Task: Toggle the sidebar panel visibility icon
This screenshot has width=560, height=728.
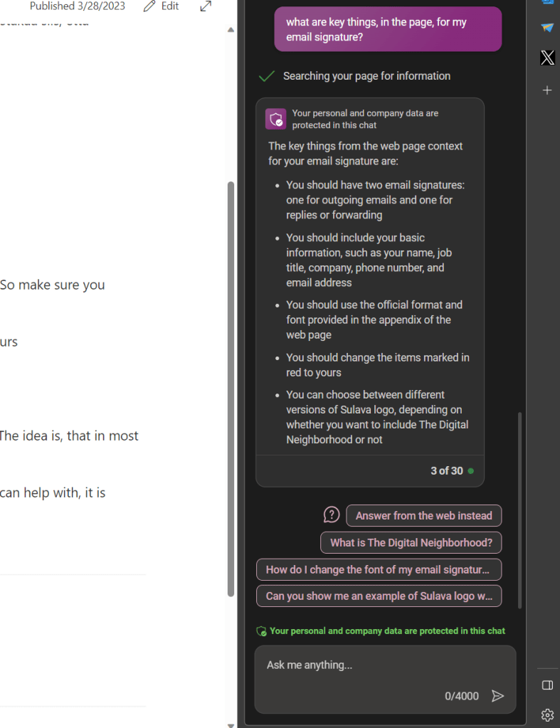Action: [x=546, y=685]
